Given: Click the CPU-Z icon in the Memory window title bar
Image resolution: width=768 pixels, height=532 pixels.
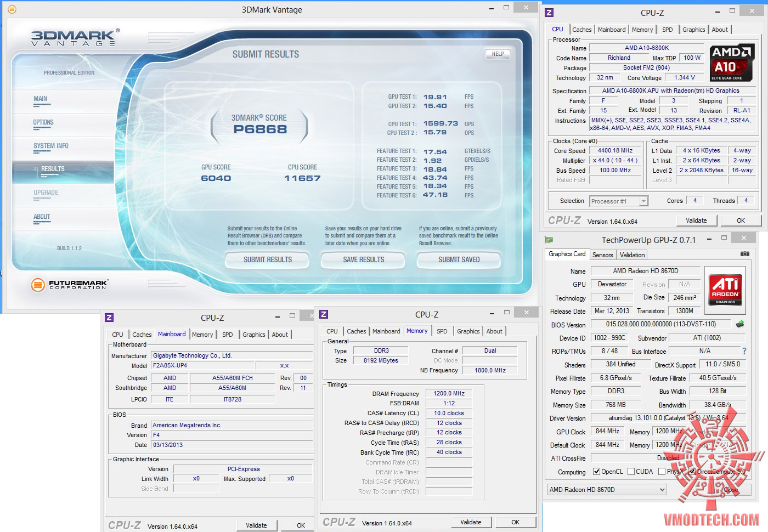Looking at the screenshot, I should point(324,314).
